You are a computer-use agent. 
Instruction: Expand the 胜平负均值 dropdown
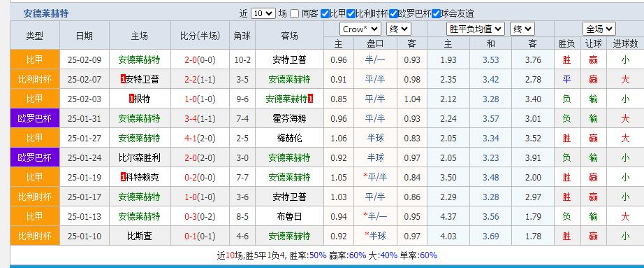[475, 29]
